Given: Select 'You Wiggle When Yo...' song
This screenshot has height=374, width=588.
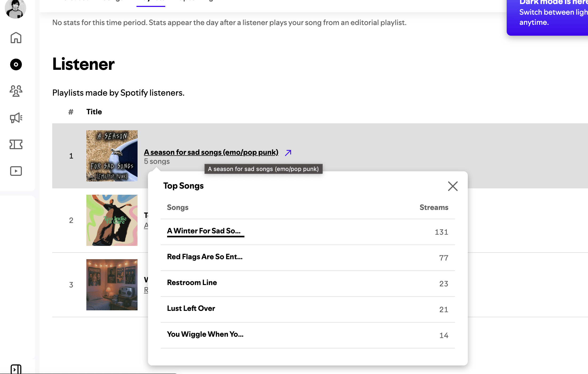Looking at the screenshot, I should point(205,334).
